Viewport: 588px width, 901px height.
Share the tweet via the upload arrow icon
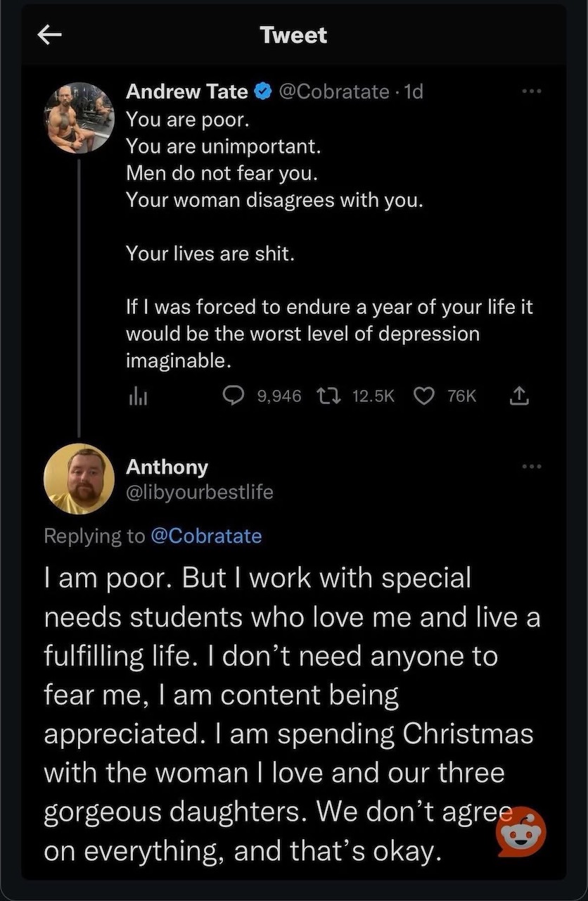[518, 396]
